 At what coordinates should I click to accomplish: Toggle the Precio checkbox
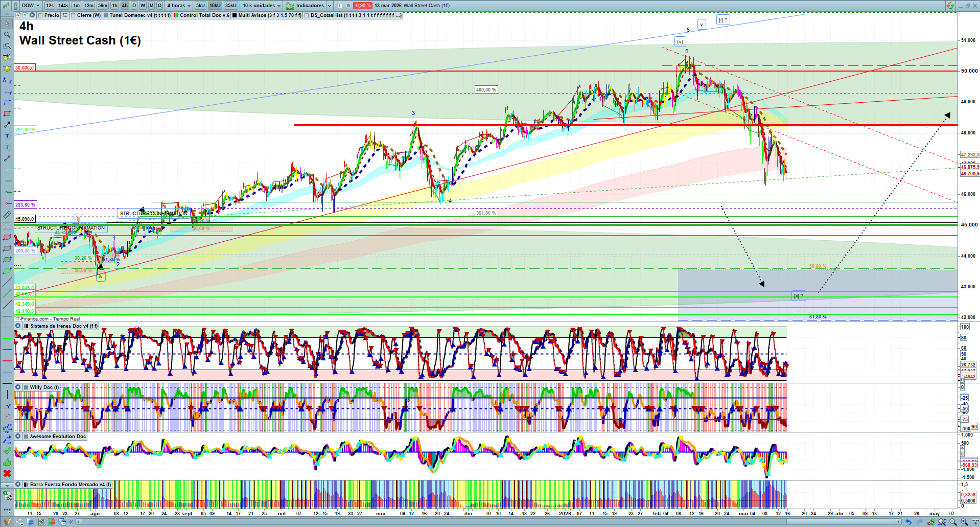click(40, 15)
